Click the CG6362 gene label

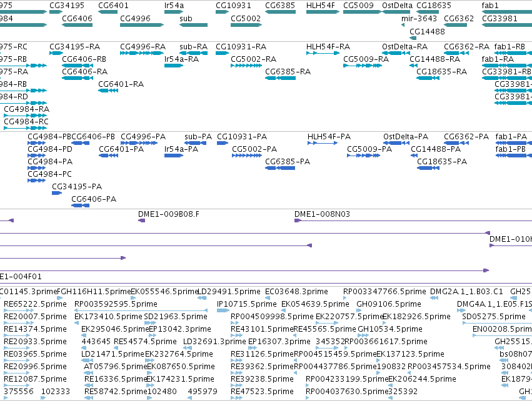459,18
